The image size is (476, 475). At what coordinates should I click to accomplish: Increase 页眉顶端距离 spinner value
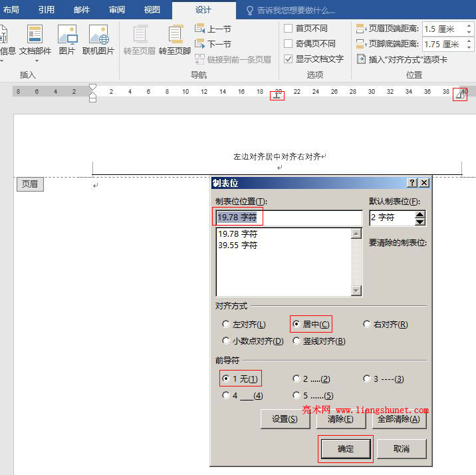coord(469,26)
